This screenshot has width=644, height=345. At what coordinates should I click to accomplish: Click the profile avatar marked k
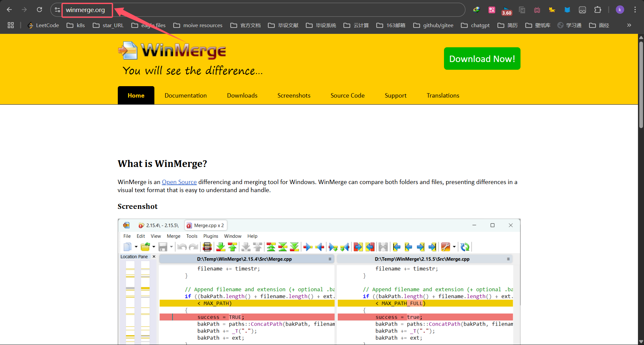click(x=620, y=10)
